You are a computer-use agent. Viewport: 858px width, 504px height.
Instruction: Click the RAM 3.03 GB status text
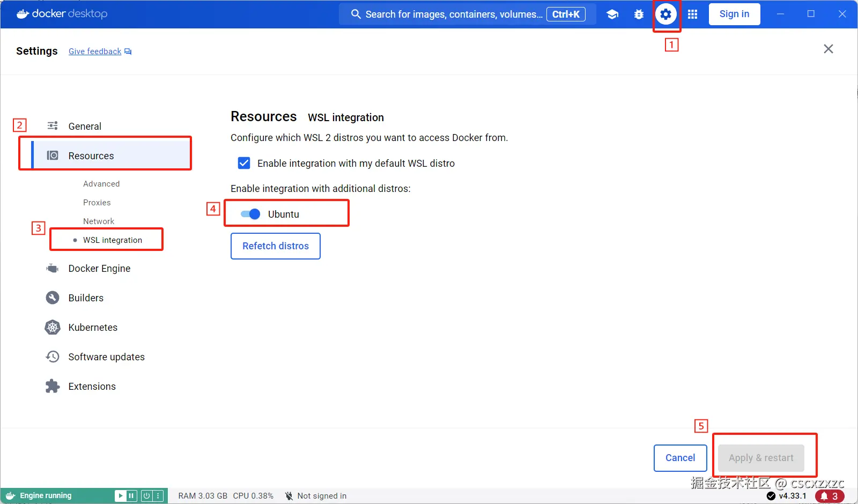[203, 496]
